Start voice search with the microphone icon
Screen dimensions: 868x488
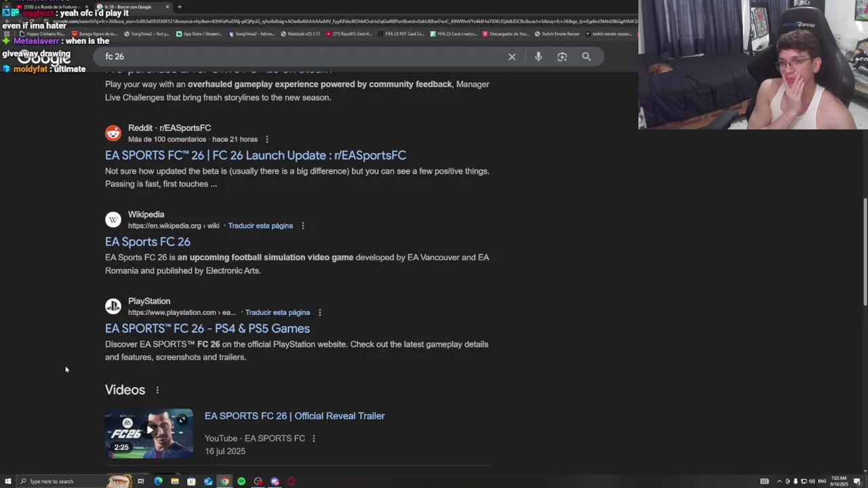pyautogui.click(x=538, y=57)
